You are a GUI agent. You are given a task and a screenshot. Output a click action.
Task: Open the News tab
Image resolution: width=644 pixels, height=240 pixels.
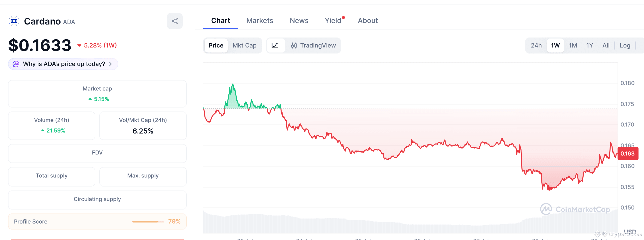299,20
